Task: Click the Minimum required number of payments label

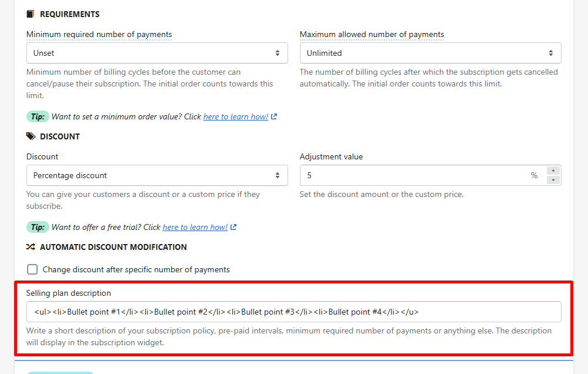Action: point(99,35)
